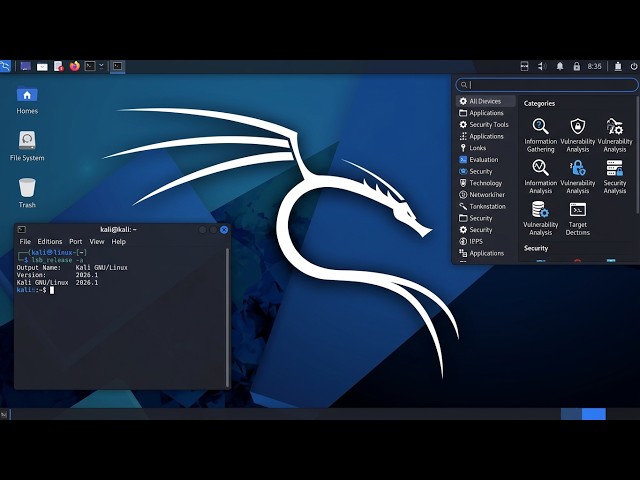Open the Editions menu in terminal
Screen dimensions: 640x480
[50, 242]
